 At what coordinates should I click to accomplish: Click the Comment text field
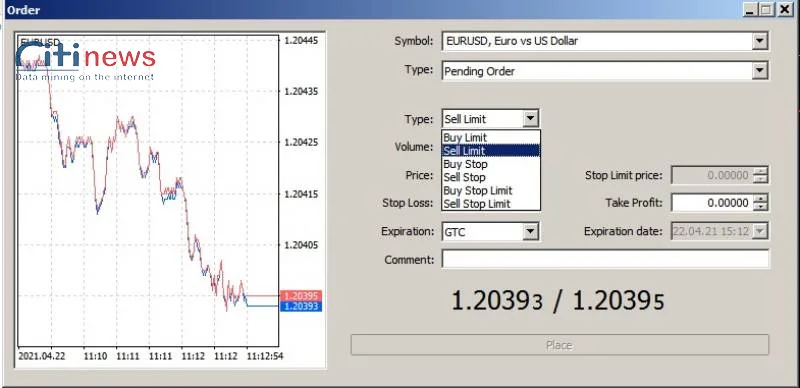605,259
